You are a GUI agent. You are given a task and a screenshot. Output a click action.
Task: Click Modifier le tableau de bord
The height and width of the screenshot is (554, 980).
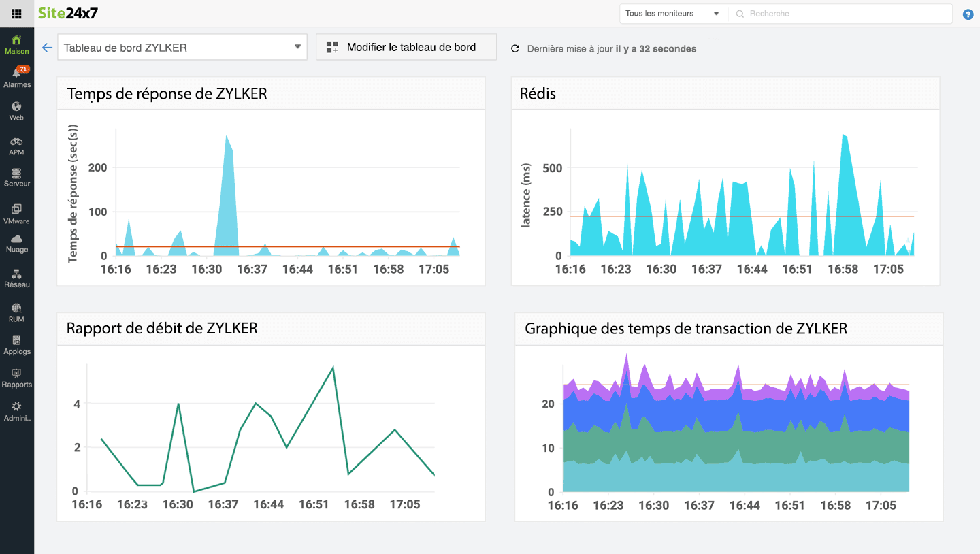pyautogui.click(x=406, y=47)
